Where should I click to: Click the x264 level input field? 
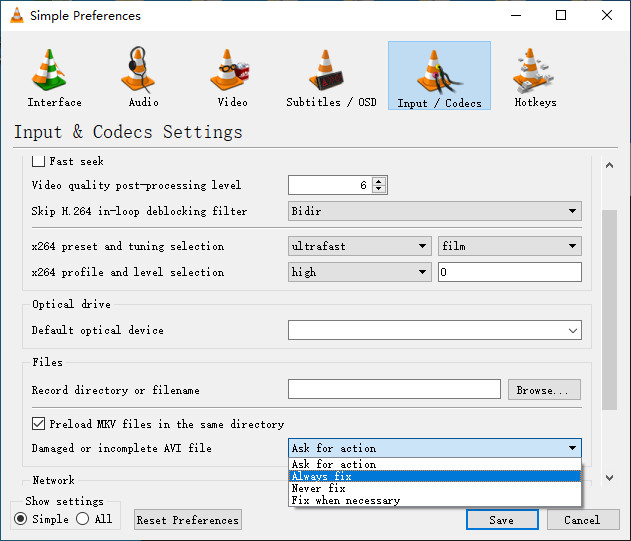[x=509, y=272]
